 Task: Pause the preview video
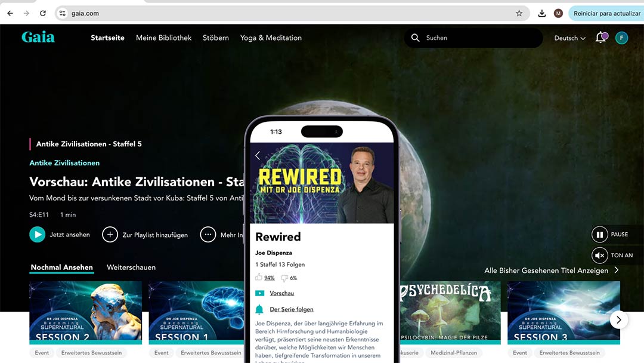(599, 235)
